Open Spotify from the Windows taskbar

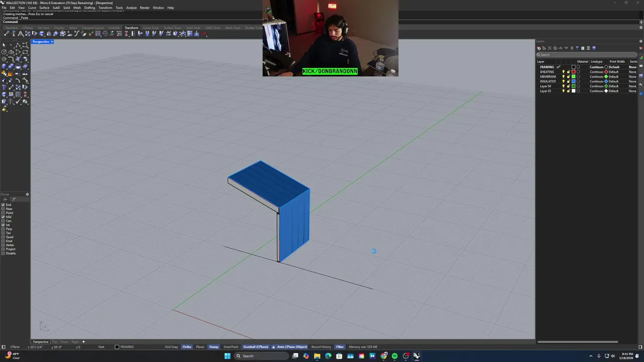[x=394, y=356]
